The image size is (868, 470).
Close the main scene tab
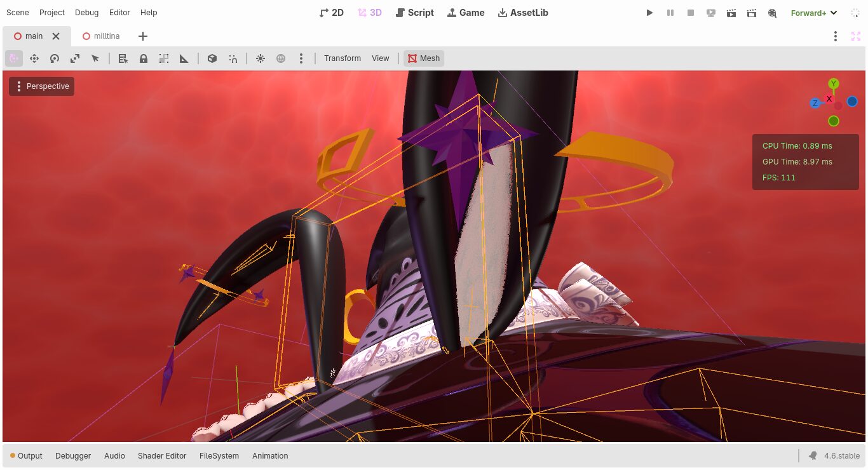[x=56, y=36]
